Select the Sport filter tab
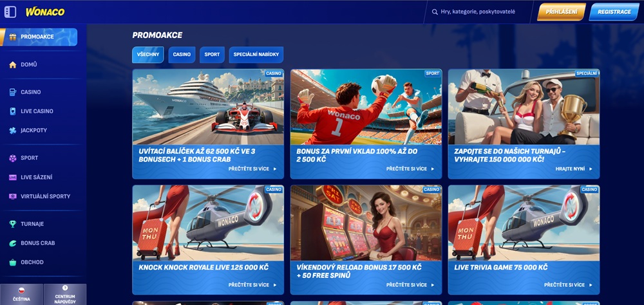This screenshot has width=644, height=305. click(212, 55)
